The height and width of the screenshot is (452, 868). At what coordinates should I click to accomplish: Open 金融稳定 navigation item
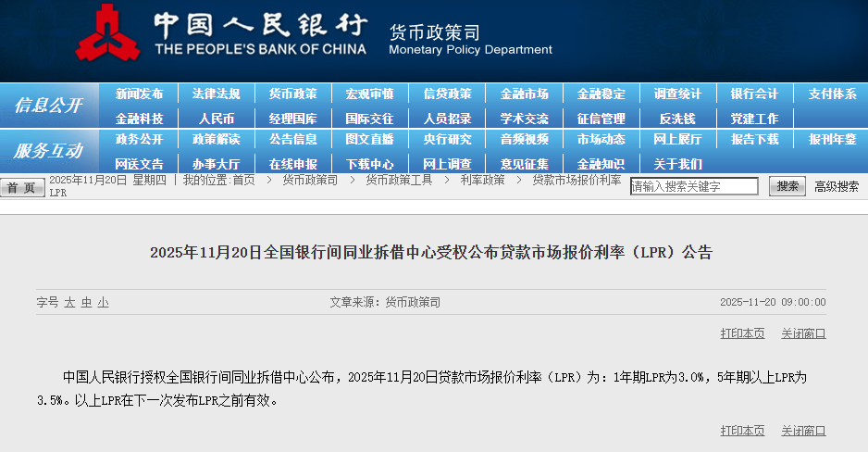pyautogui.click(x=601, y=94)
